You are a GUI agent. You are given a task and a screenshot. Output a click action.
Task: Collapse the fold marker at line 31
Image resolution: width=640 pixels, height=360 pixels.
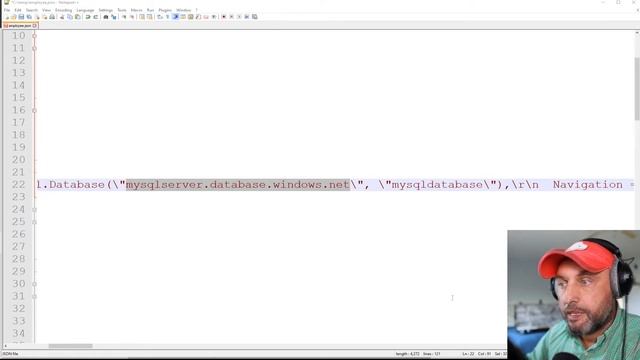coord(34,296)
